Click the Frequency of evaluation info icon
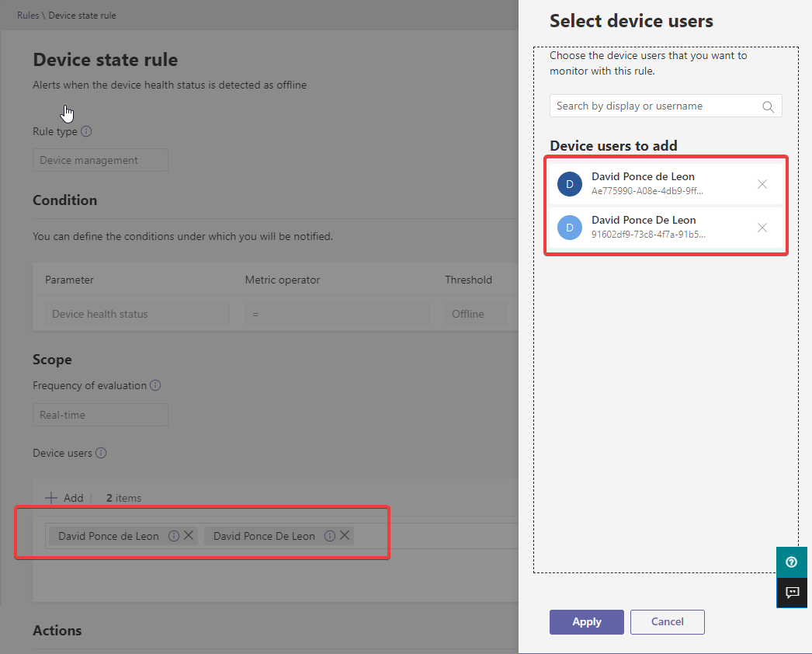 pyautogui.click(x=155, y=385)
